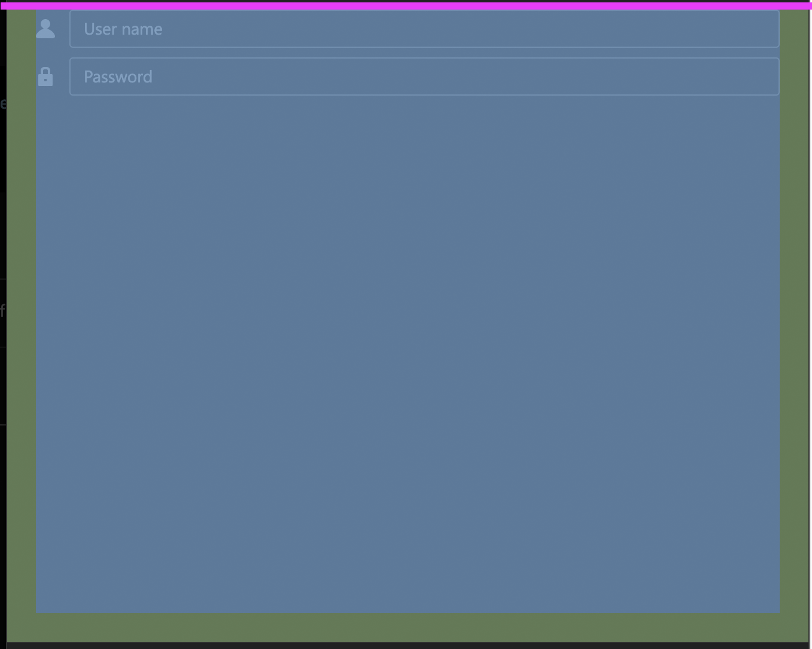Click the shoulders of the user avatar icon

(x=45, y=34)
